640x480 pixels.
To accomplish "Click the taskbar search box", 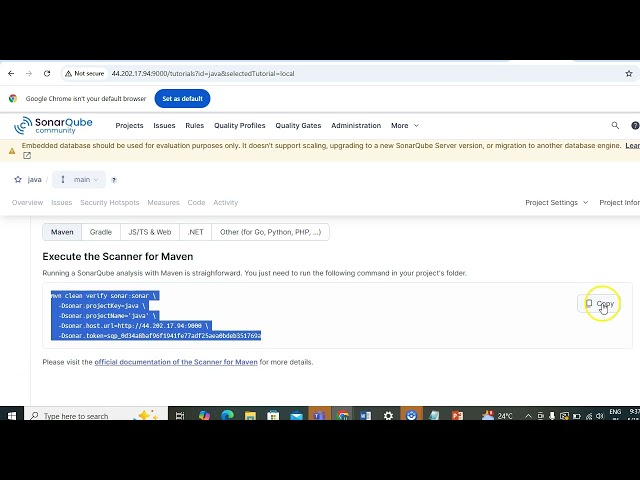I will coord(96,415).
